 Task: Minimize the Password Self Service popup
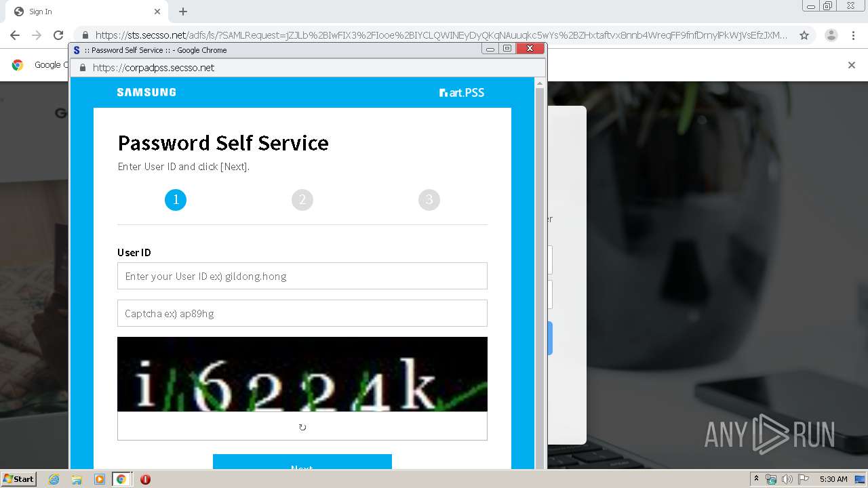[x=490, y=49]
